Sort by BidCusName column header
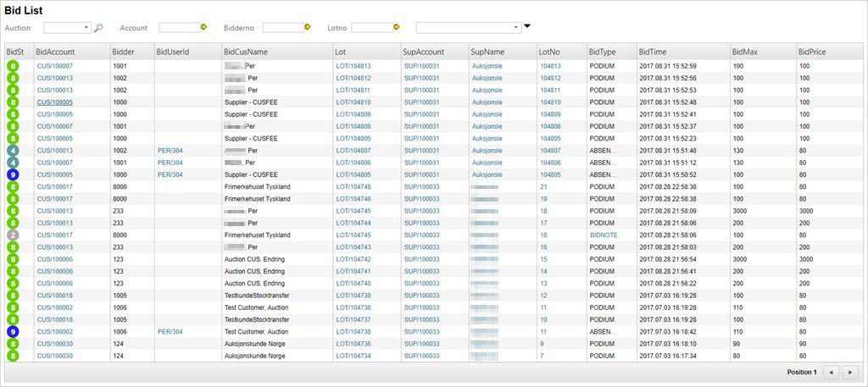 tap(246, 52)
